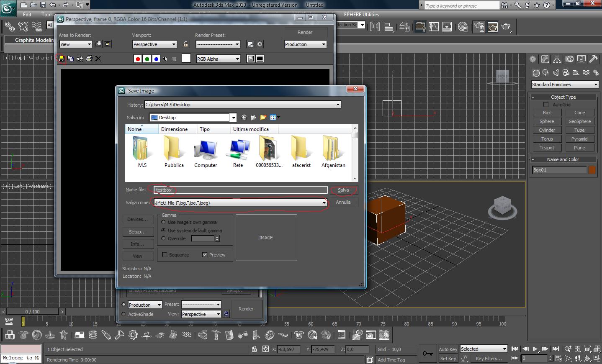602x364 pixels.
Task: Create a Teapot primitive
Action: point(547,148)
